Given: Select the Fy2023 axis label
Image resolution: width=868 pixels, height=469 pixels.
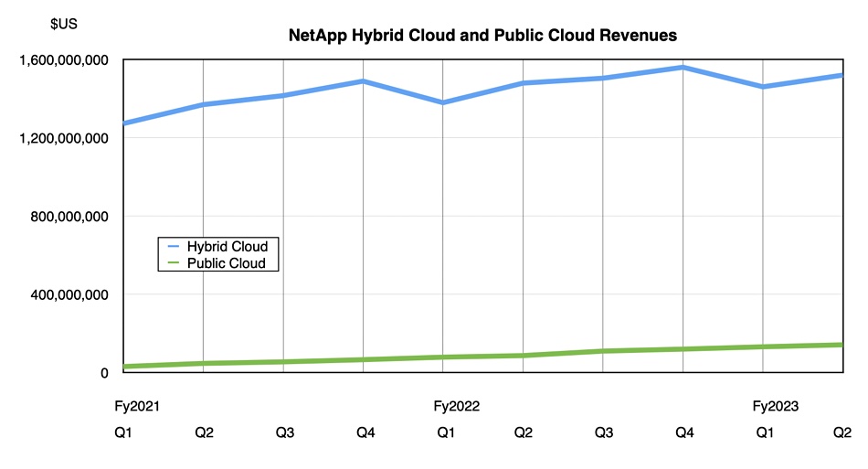Looking at the screenshot, I should pos(775,407).
